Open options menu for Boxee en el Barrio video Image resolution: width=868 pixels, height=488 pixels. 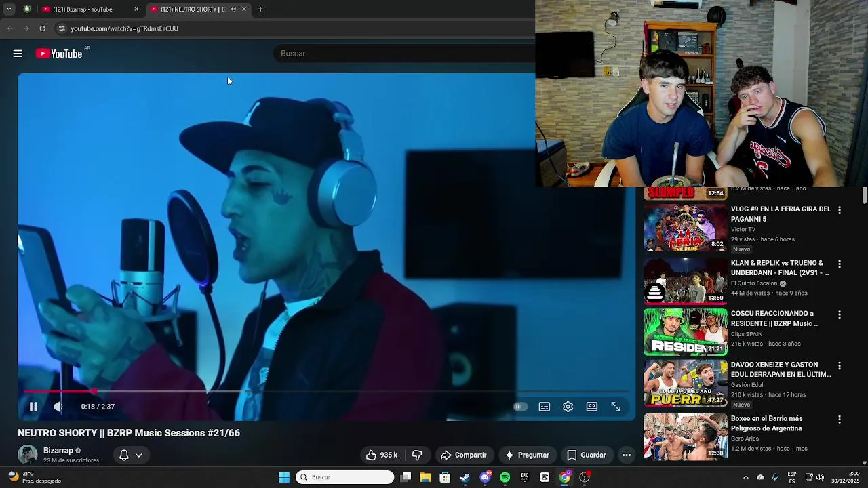point(840,420)
